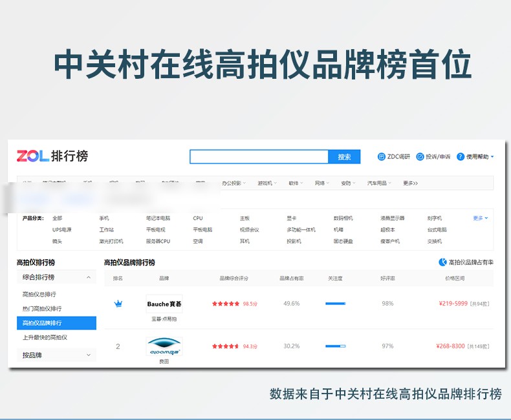Image resolution: width=511 pixels, height=420 pixels.
Task: Click the 宝碁·点易拍 brand name
Action: pos(164,319)
